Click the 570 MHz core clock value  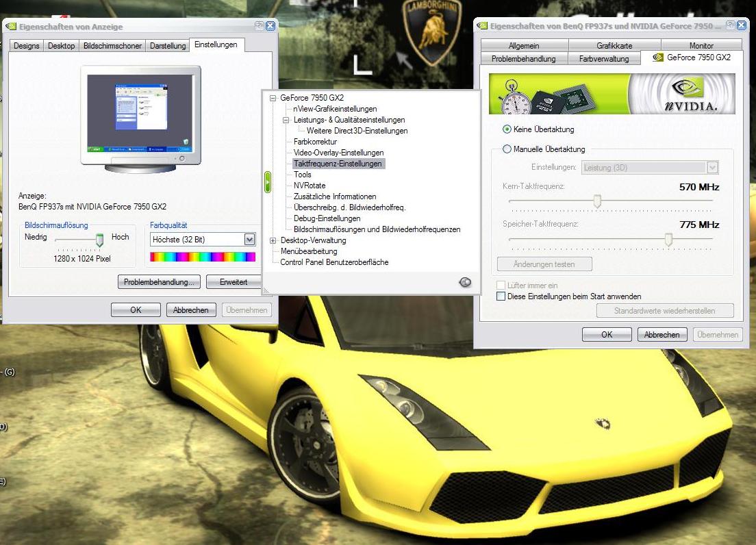(699, 187)
